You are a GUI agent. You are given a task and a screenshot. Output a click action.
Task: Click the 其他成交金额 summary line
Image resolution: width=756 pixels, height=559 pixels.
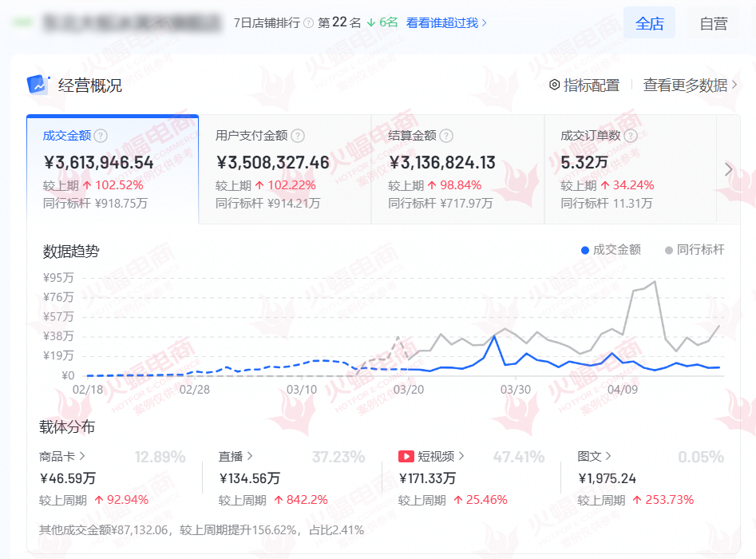click(201, 530)
